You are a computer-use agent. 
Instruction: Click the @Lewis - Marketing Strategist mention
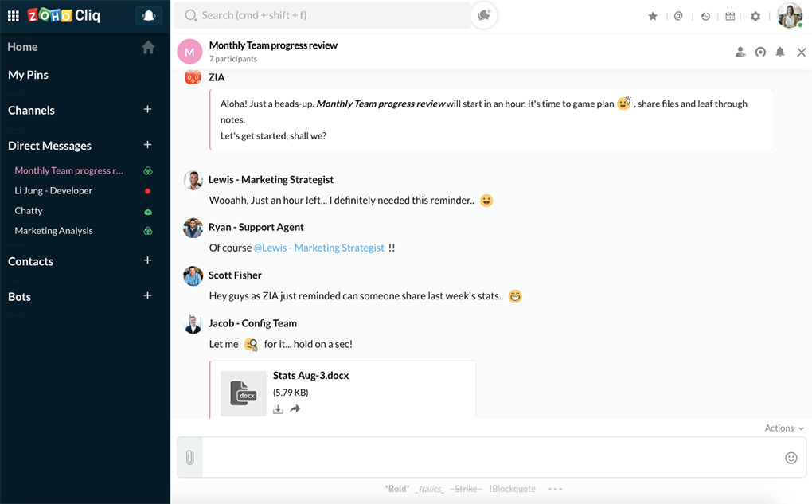pos(318,248)
